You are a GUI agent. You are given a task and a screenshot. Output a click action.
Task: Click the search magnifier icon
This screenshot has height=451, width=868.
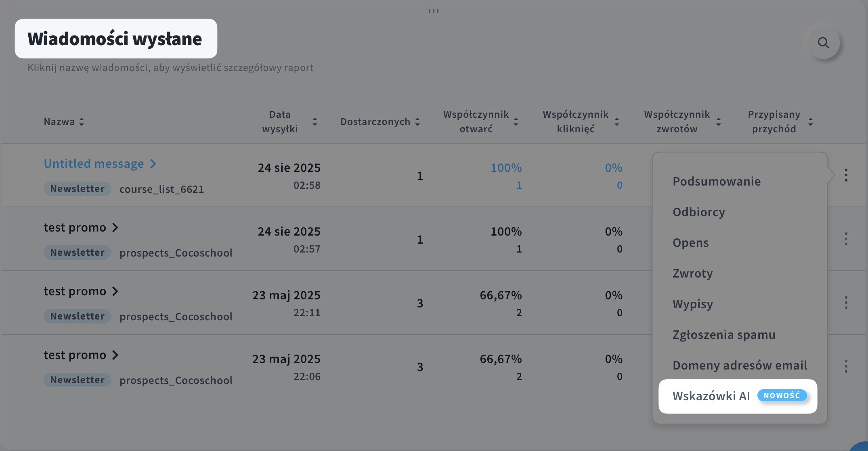[x=823, y=42]
